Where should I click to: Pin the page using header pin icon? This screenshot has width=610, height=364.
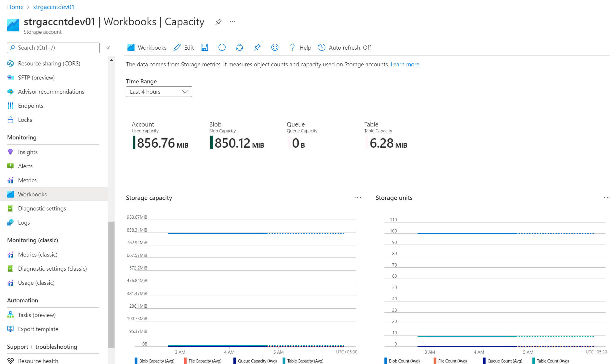(x=218, y=22)
